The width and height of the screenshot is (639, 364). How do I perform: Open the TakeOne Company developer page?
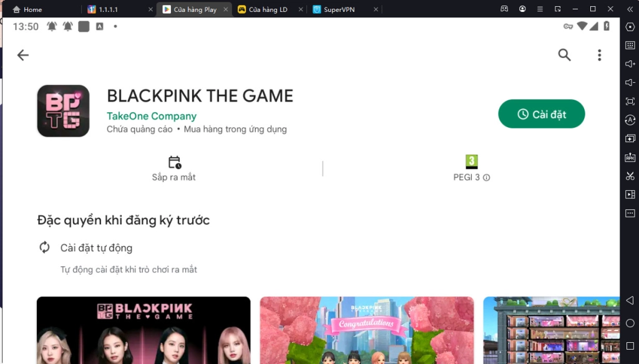[152, 116]
